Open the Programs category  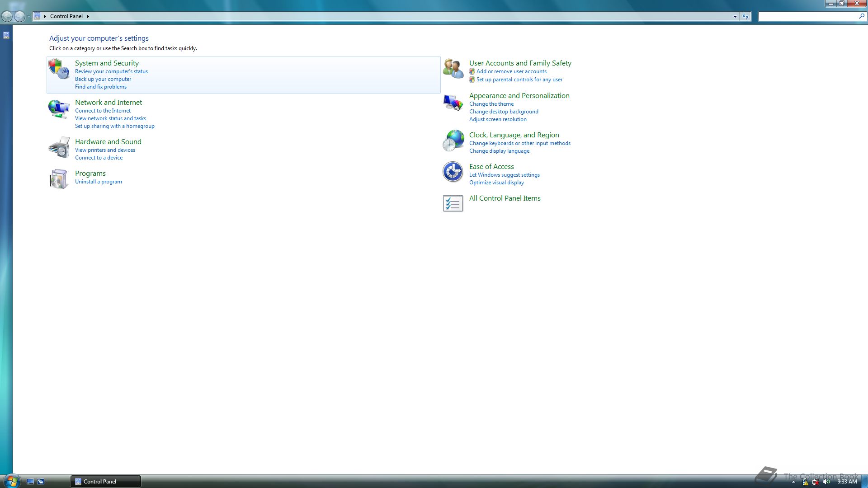[x=90, y=174]
